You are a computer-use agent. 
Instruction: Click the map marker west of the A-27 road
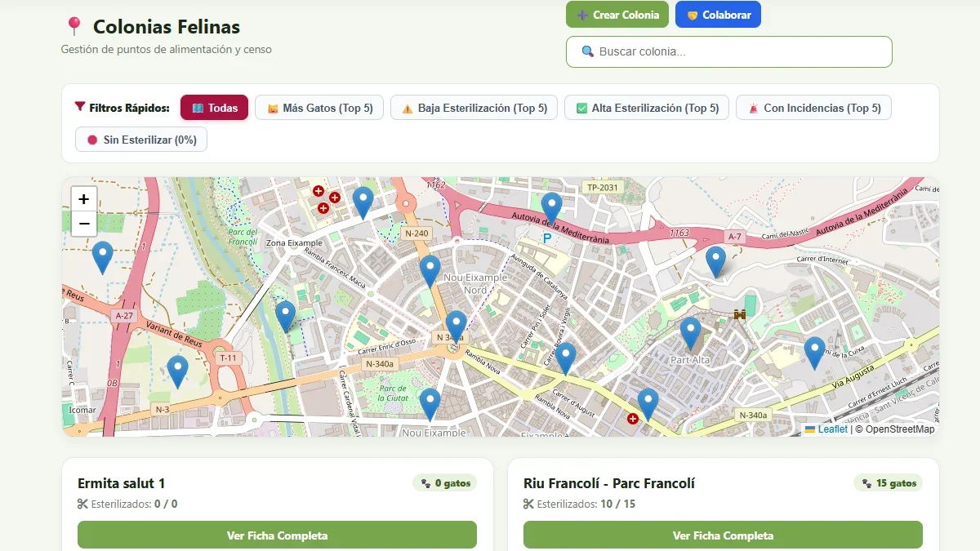tap(102, 257)
